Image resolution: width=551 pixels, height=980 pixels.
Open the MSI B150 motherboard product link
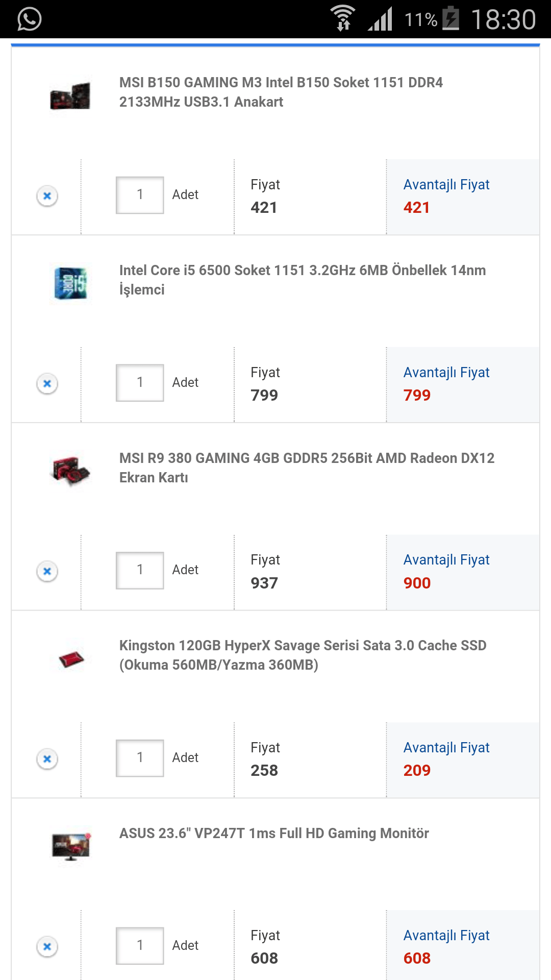point(282,92)
